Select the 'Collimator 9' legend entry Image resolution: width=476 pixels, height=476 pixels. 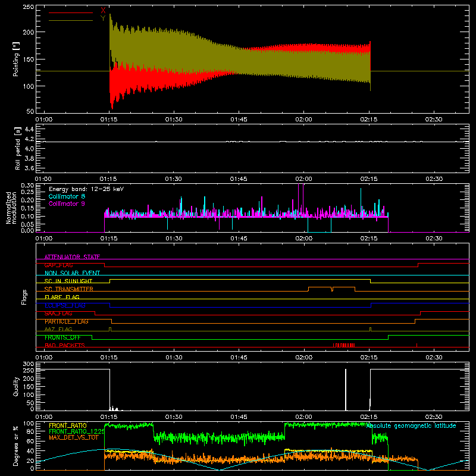[67, 203]
